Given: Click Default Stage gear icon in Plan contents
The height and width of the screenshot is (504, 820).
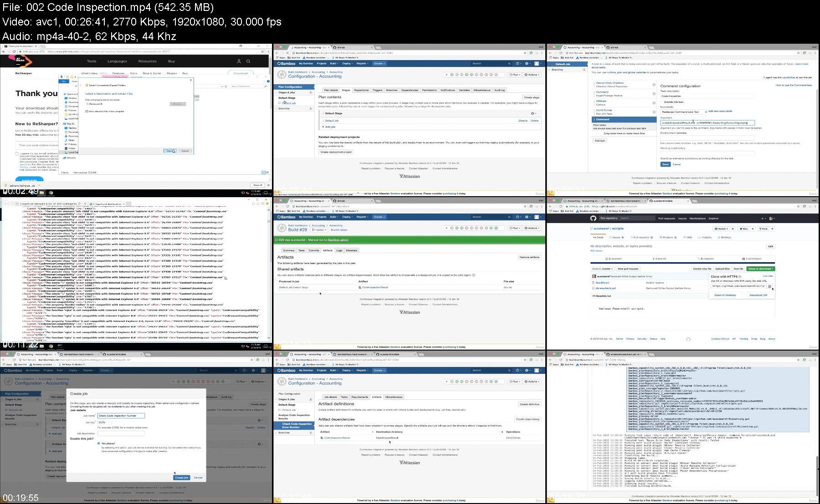Looking at the screenshot, I should point(533,113).
